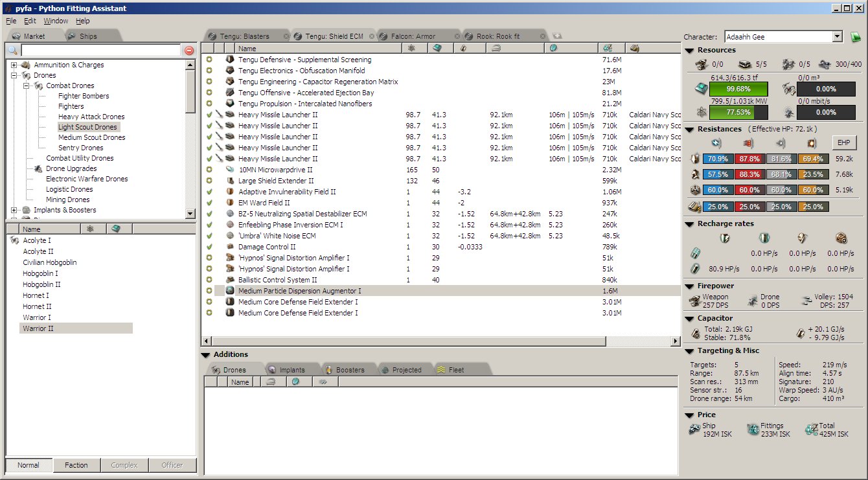Click the powergrid usage bar showing 77.53%
Screen dimensions: 868x480
[x=739, y=112]
